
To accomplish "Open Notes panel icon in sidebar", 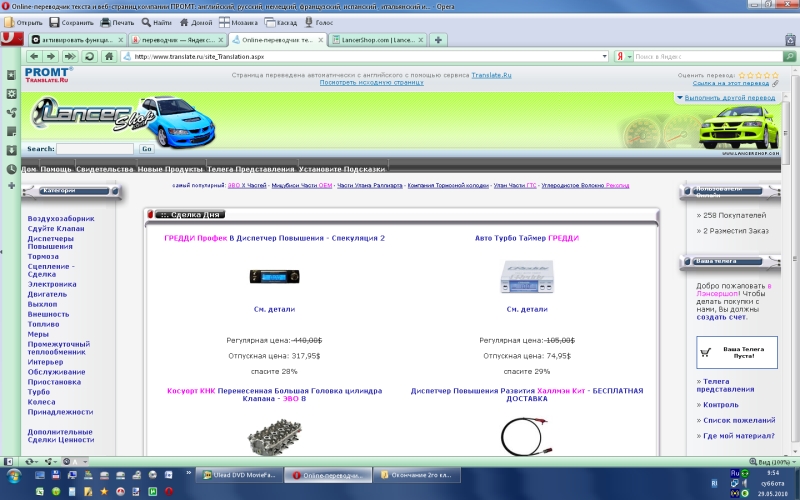I will point(11,131).
